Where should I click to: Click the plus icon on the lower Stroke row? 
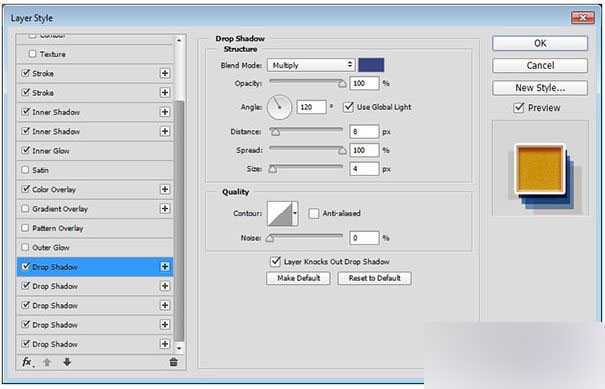(x=165, y=92)
